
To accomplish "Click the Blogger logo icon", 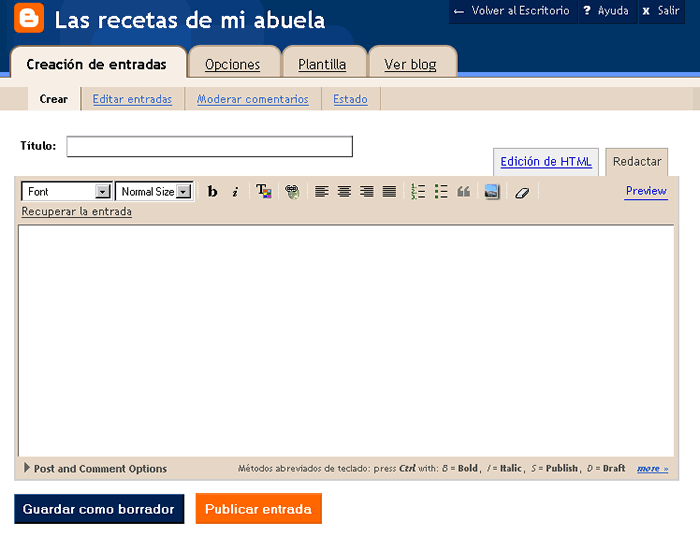I will (x=29, y=18).
